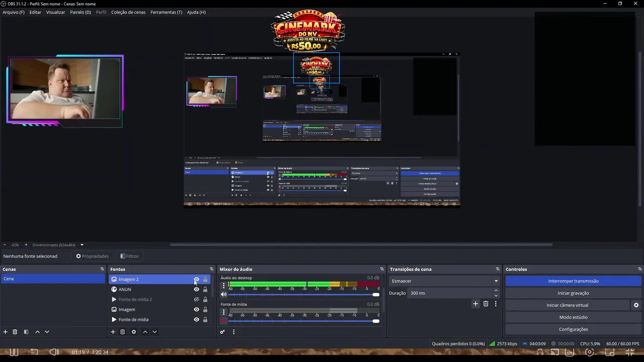This screenshot has width=644, height=362.
Task: Increase Duração with up arrow
Action: point(496,291)
